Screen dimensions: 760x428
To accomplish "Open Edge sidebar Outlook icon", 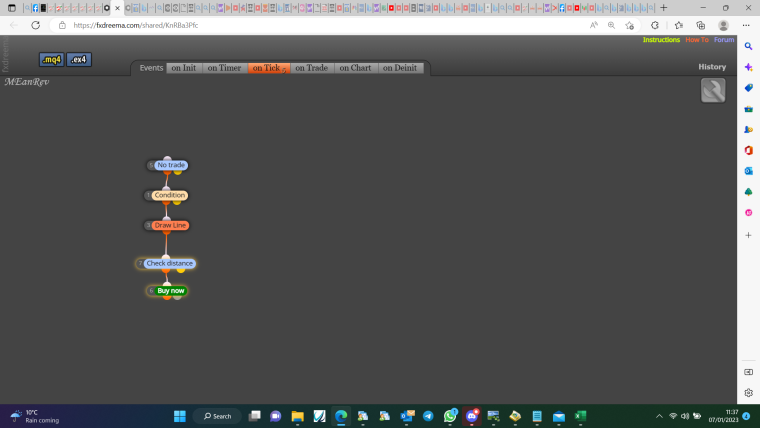I will [x=748, y=171].
